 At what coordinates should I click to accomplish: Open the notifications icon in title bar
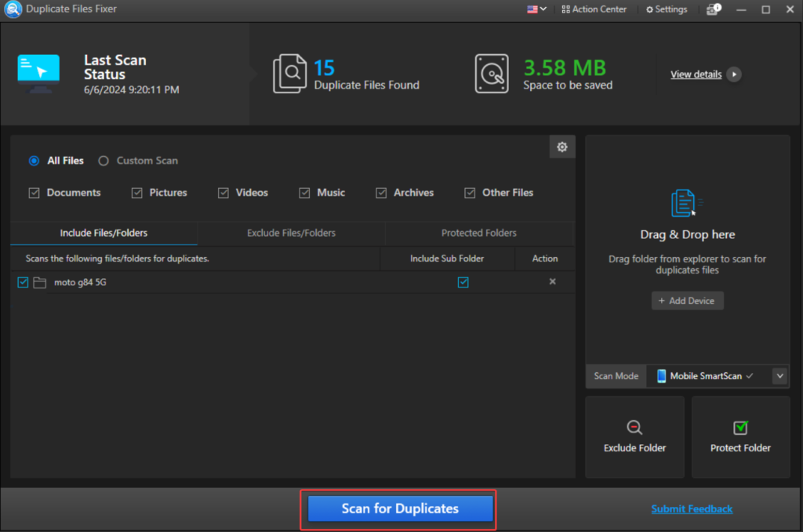(x=713, y=9)
